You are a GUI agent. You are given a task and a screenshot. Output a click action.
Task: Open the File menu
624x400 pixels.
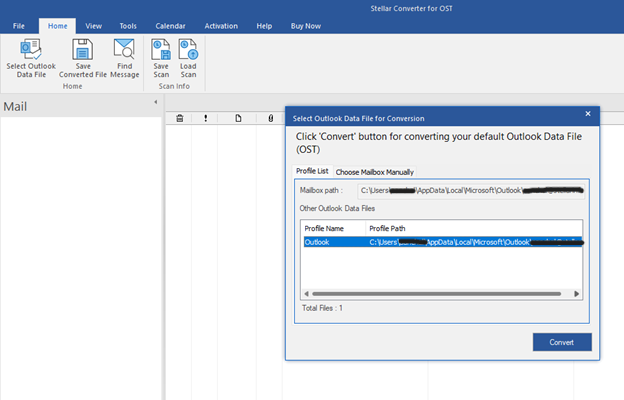pos(19,24)
